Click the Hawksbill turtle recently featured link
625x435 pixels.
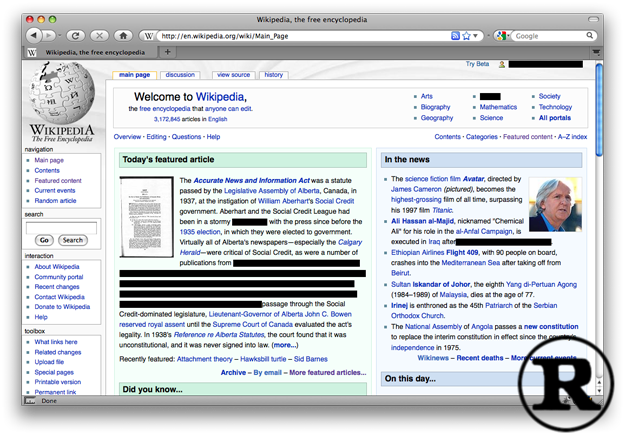pyautogui.click(x=263, y=359)
